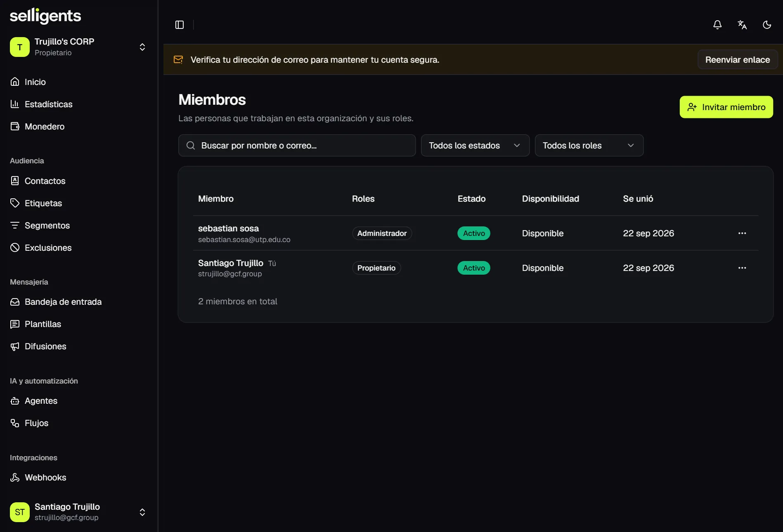Open Todos los roles dropdown

pyautogui.click(x=589, y=146)
